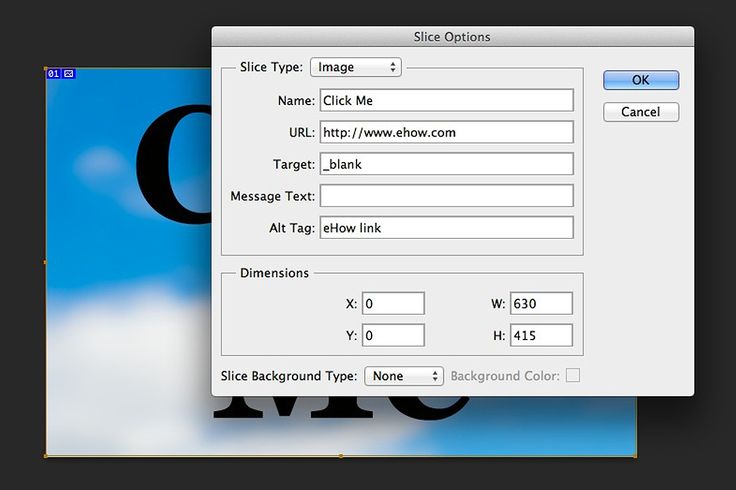Click the Name field containing Click Me
This screenshot has height=490, width=736.
point(446,100)
